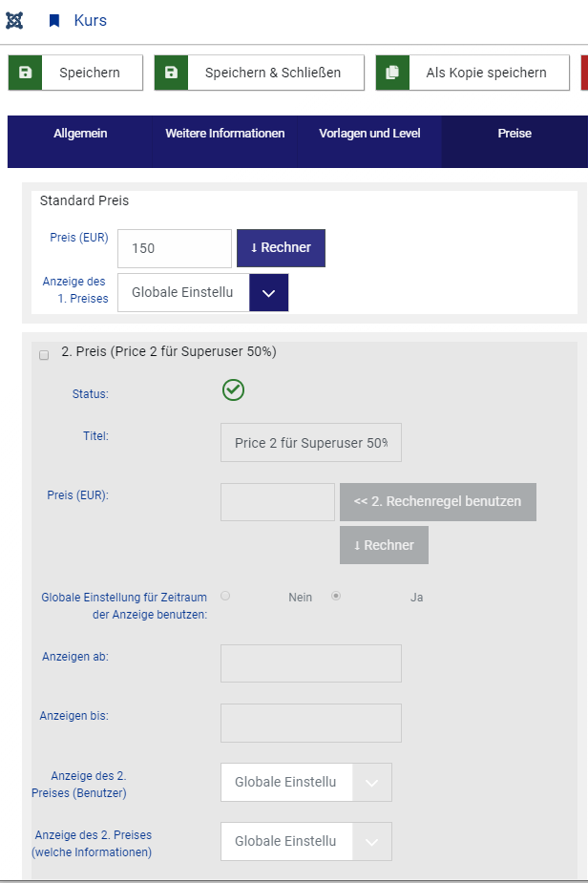Open the Weitere Informationen tab
Screen dimensions: 588x883
tap(225, 134)
